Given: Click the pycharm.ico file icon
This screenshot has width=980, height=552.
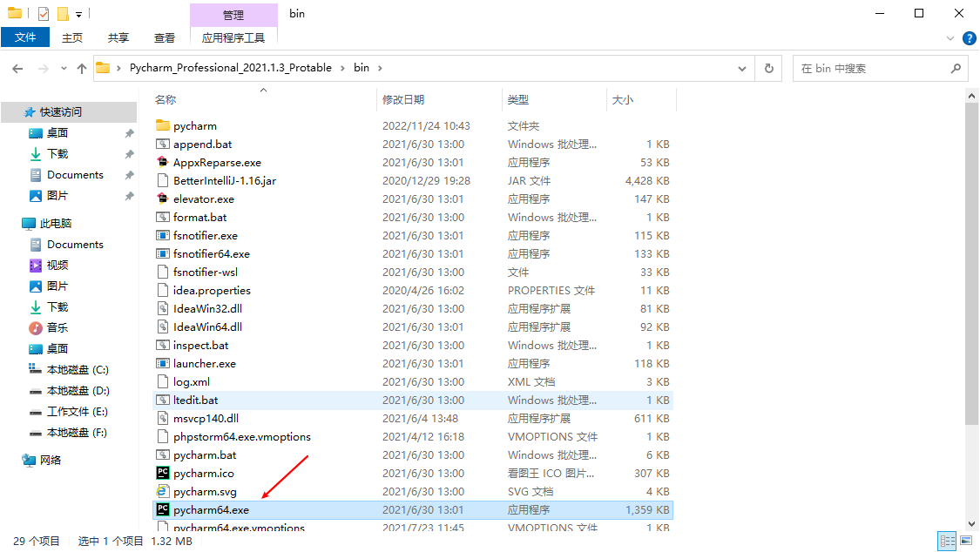Looking at the screenshot, I should (x=163, y=473).
